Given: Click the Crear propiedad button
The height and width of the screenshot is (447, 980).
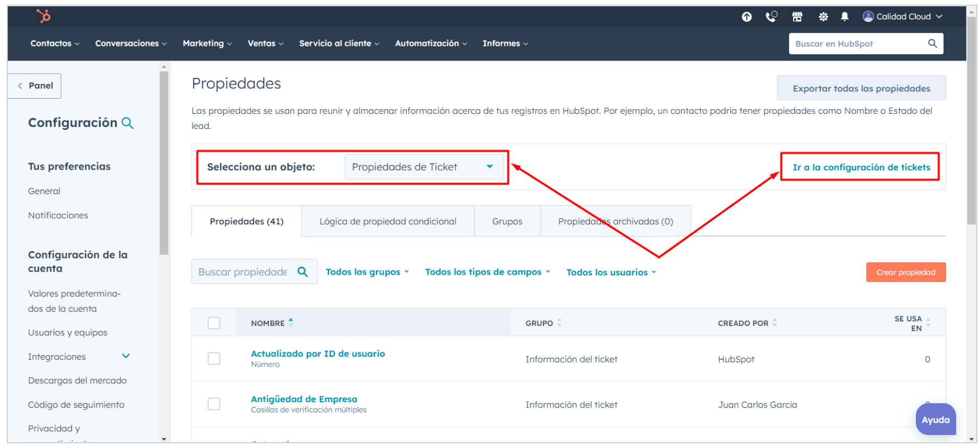Looking at the screenshot, I should (905, 272).
